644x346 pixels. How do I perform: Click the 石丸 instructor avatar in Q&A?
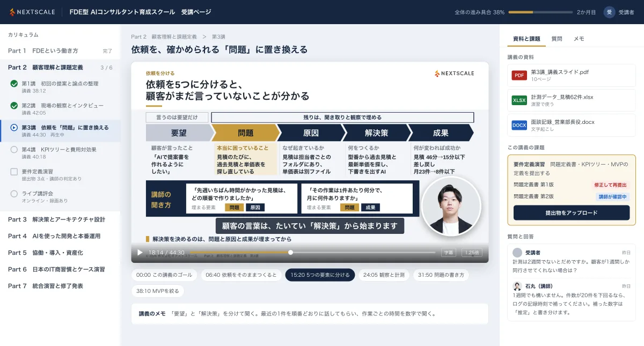tap(517, 286)
